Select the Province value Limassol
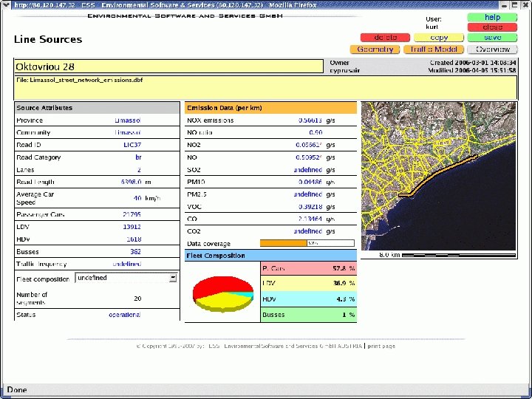This screenshot has height=399, width=532. click(128, 120)
